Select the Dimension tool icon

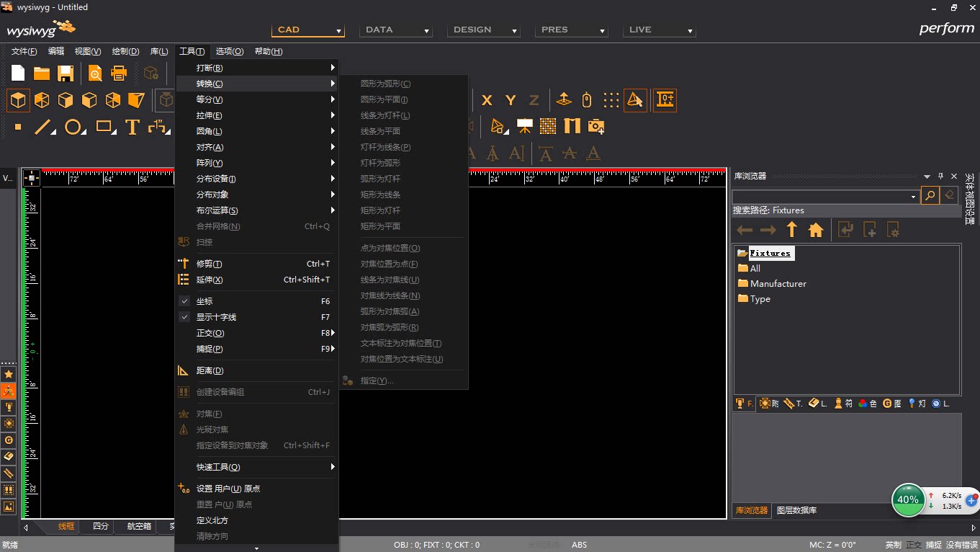click(158, 128)
